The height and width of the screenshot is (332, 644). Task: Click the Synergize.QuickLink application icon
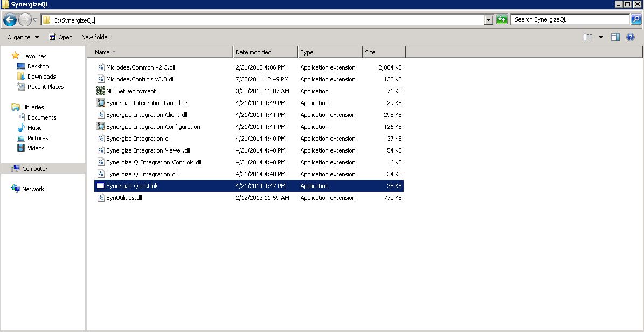[x=101, y=186]
